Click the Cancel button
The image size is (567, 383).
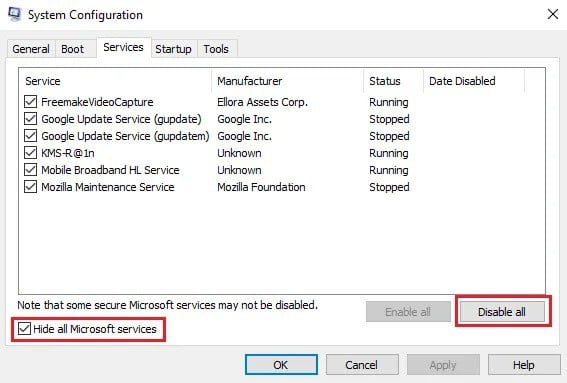[x=362, y=365]
